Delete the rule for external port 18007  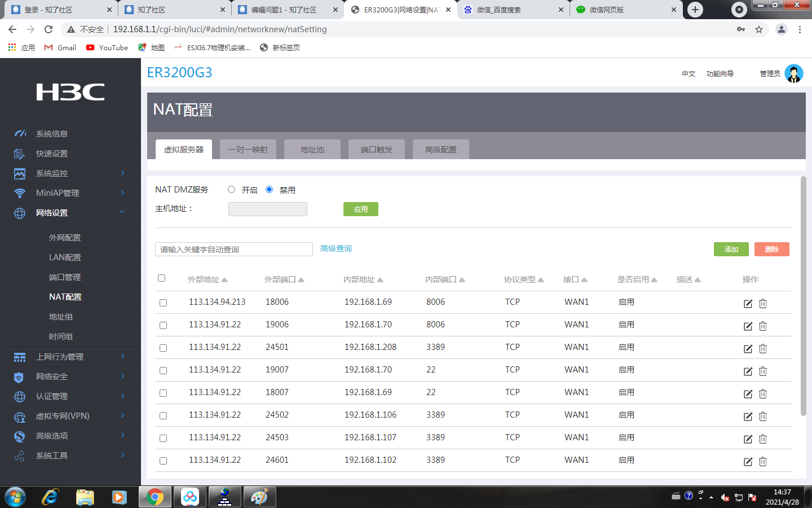click(763, 394)
